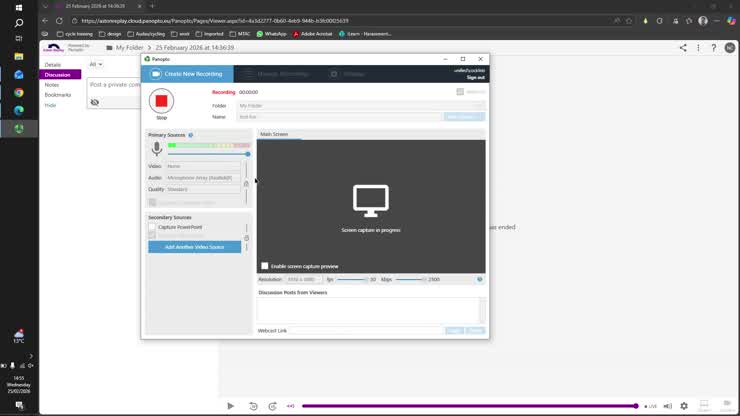740x416 pixels.
Task: Open the Video source dropdown
Action: (x=203, y=166)
